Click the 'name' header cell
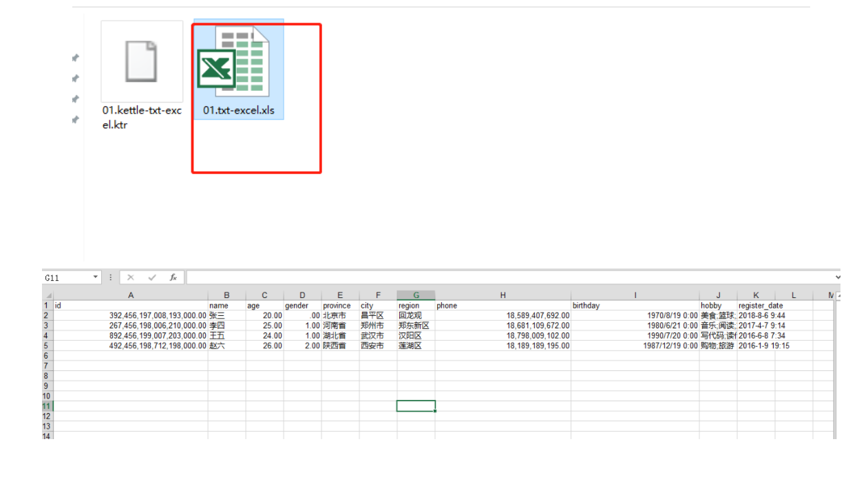 pyautogui.click(x=226, y=306)
